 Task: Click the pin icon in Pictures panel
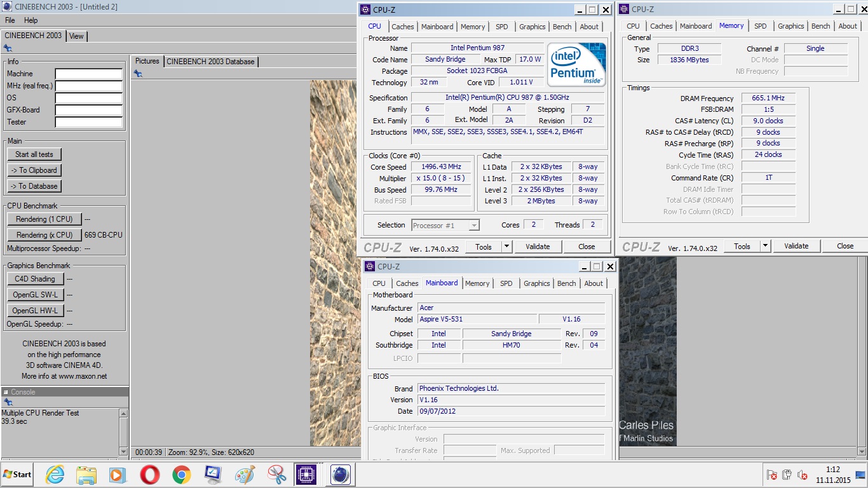(x=138, y=74)
